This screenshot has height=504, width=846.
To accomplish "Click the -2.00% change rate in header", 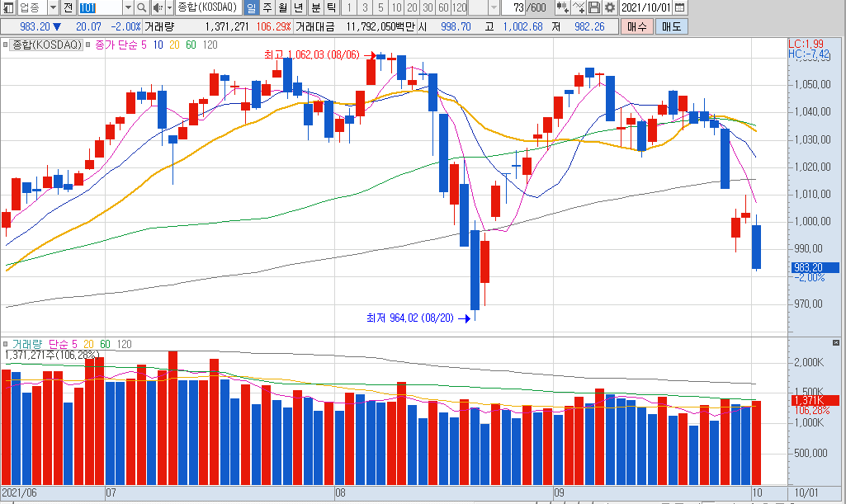I will pos(125,26).
